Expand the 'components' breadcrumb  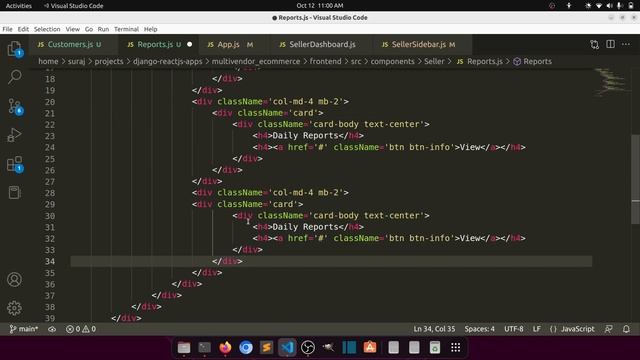(392, 61)
